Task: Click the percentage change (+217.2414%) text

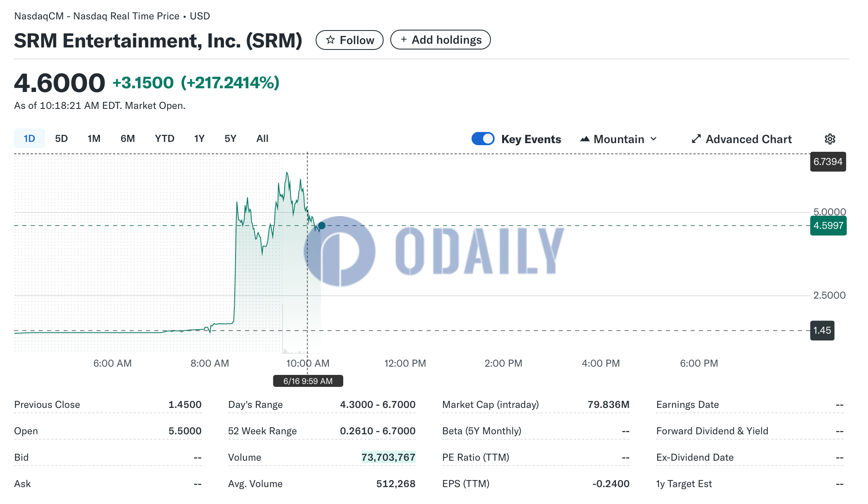Action: [x=230, y=83]
